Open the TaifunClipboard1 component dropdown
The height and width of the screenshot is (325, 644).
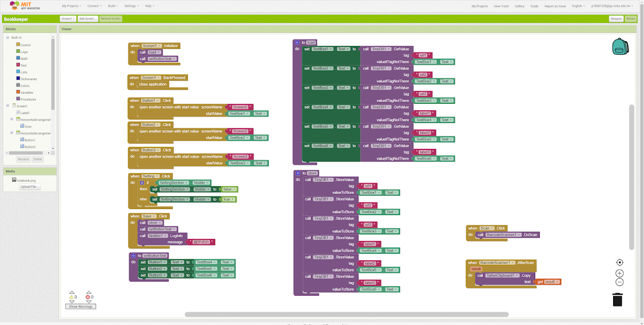502,275
